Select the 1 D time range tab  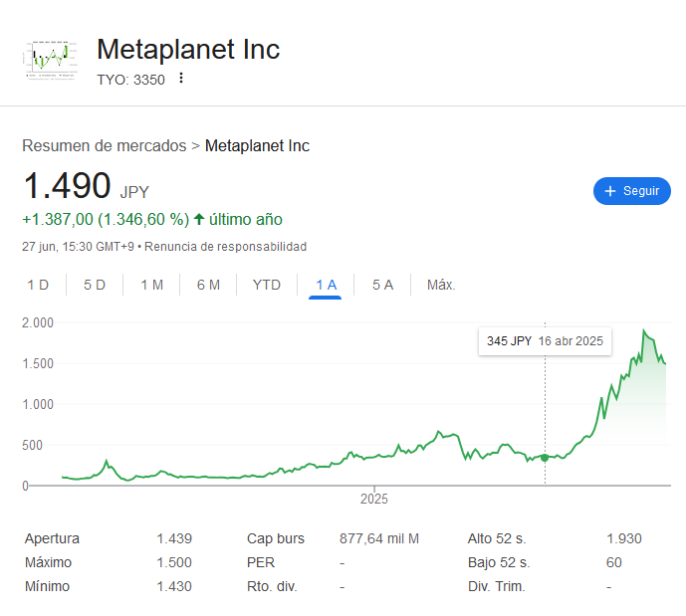pyautogui.click(x=38, y=285)
